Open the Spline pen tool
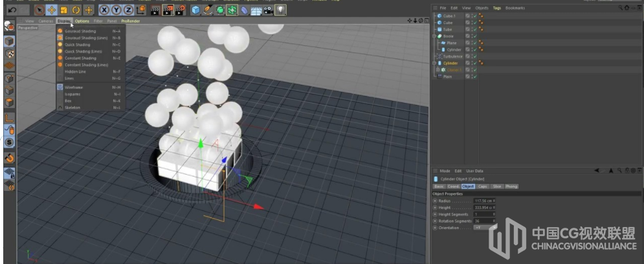Image resolution: width=644 pixels, height=264 pixels. click(x=208, y=10)
